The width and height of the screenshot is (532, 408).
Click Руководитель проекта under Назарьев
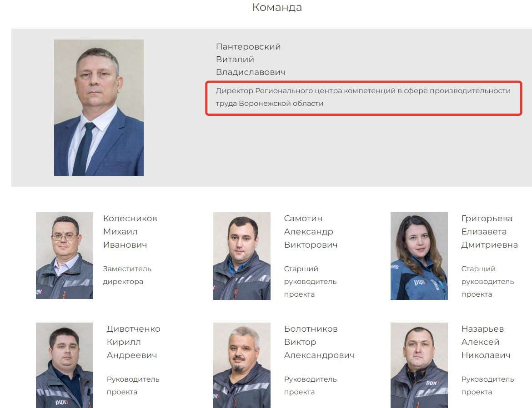click(x=487, y=385)
